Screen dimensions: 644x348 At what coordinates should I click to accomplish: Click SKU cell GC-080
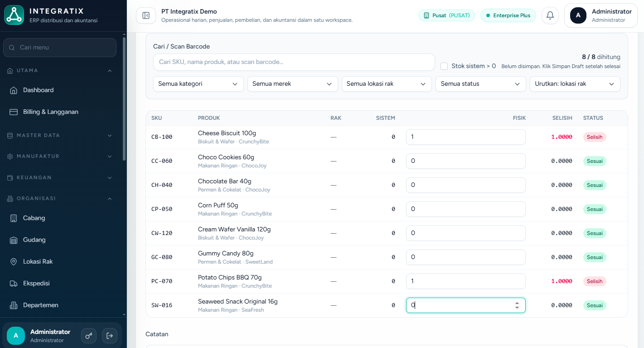(x=162, y=257)
